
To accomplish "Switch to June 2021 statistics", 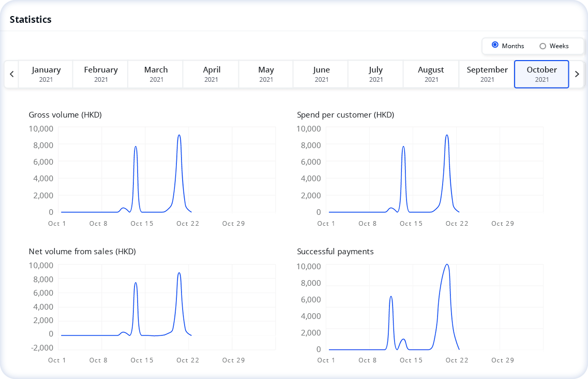I will click(x=321, y=74).
